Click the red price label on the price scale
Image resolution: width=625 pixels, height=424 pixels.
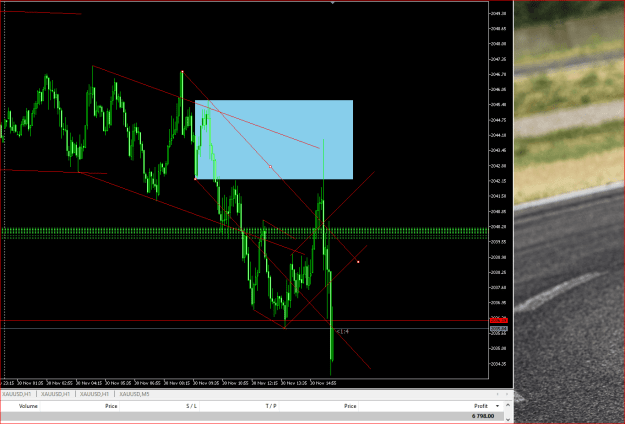coord(499,320)
